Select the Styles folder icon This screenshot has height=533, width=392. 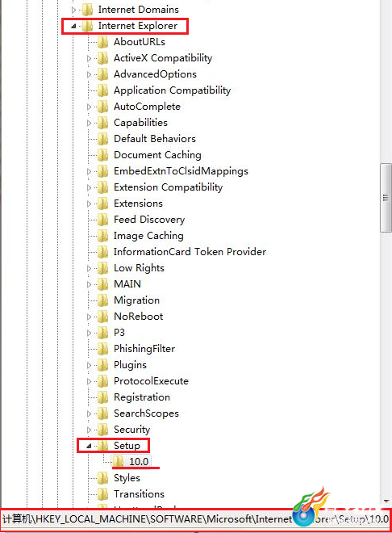[102, 478]
